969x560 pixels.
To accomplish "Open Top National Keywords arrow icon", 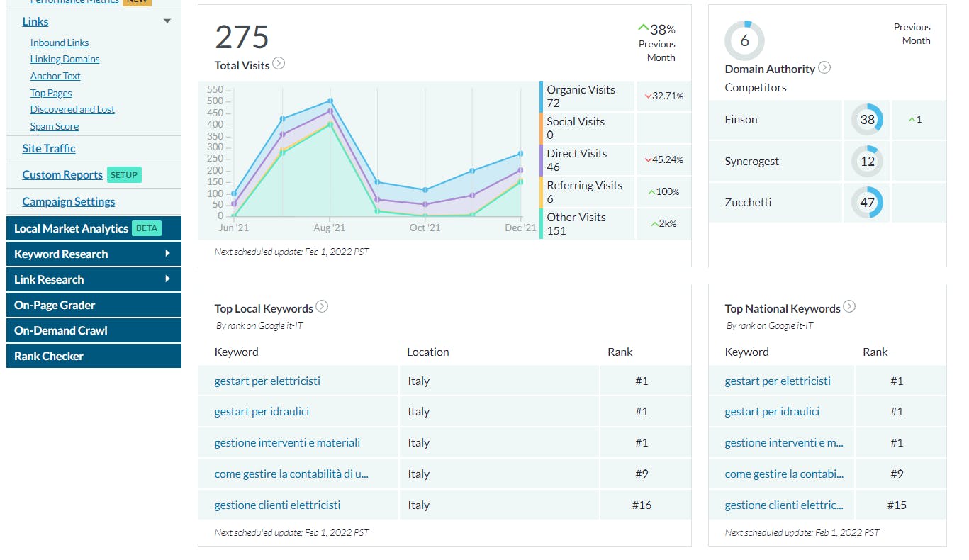I will (x=849, y=306).
